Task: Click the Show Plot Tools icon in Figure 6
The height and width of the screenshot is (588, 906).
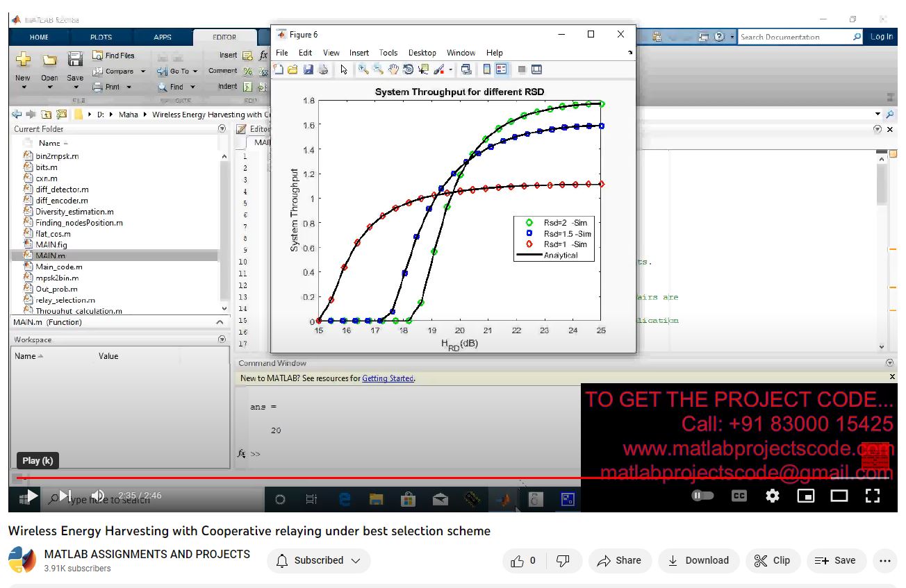Action: click(x=536, y=69)
